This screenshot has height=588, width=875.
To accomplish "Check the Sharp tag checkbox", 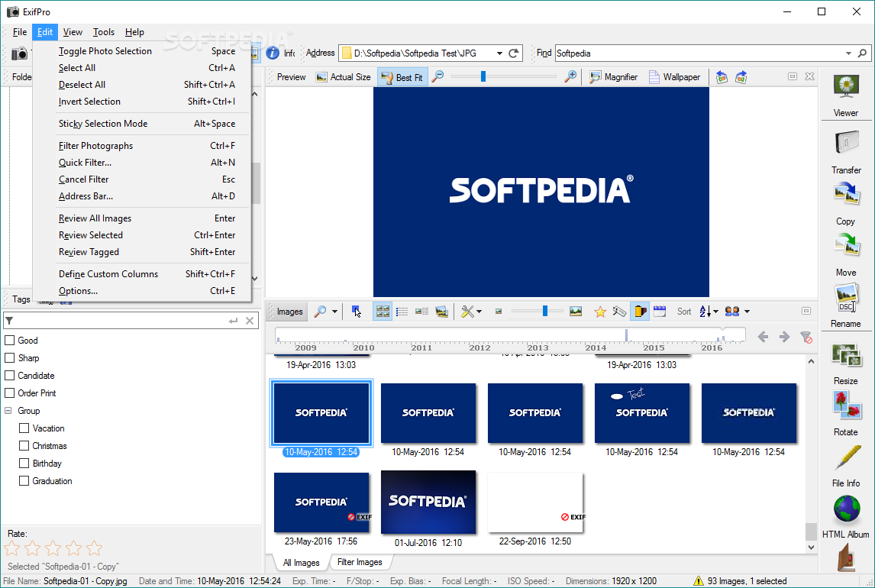I will point(9,357).
